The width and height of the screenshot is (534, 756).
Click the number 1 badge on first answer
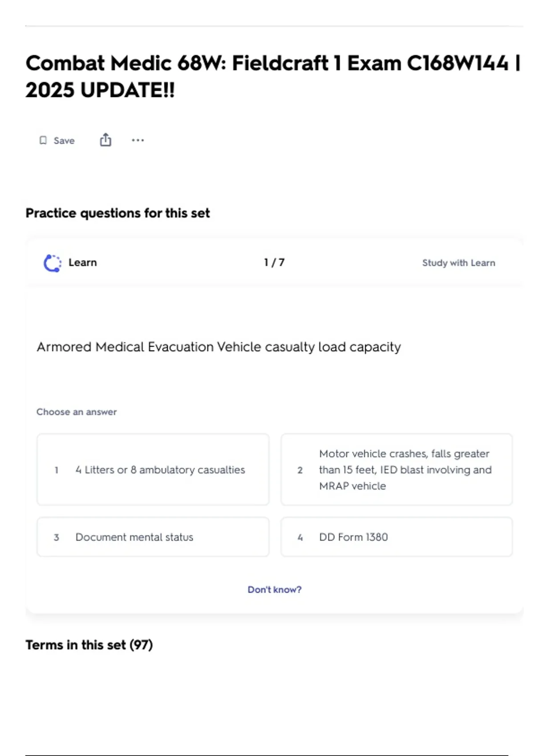click(57, 470)
